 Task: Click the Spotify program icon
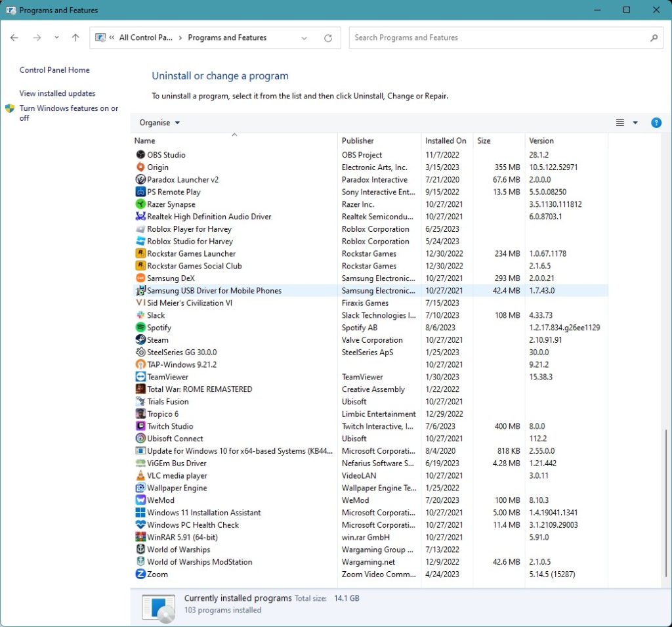tap(140, 328)
